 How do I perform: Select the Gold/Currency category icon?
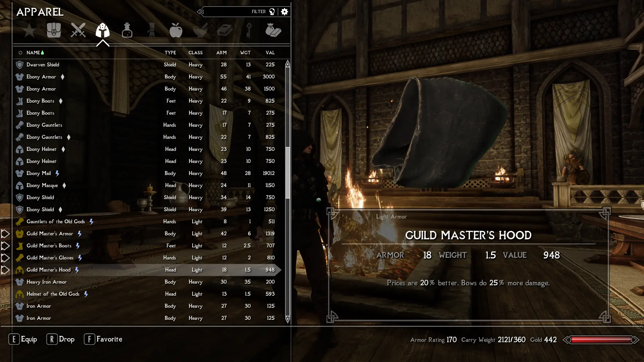[x=273, y=31]
